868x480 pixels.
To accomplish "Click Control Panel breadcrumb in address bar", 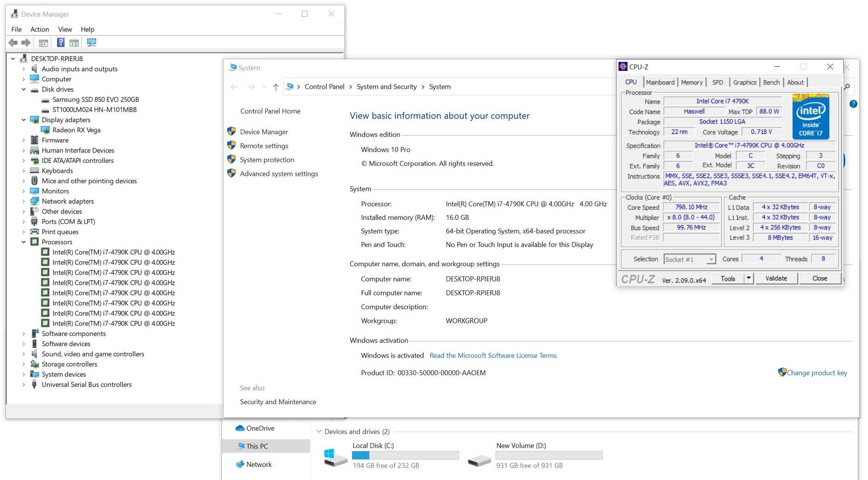I will 325,87.
